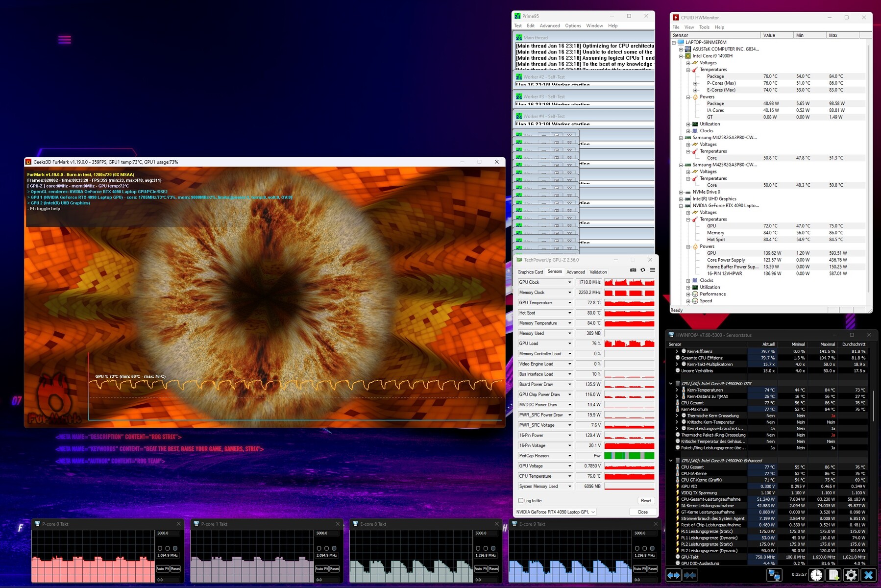Switch to the Graphics Card tab

click(x=530, y=272)
